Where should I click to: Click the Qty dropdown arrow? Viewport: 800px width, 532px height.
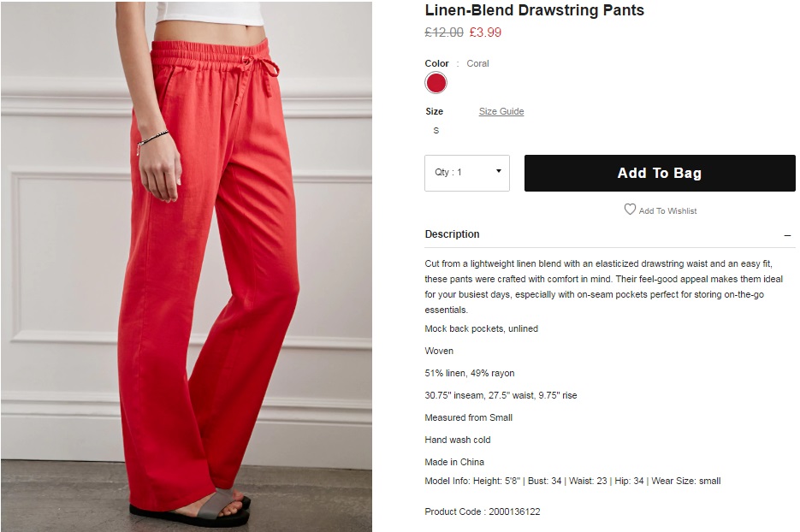tap(499, 171)
